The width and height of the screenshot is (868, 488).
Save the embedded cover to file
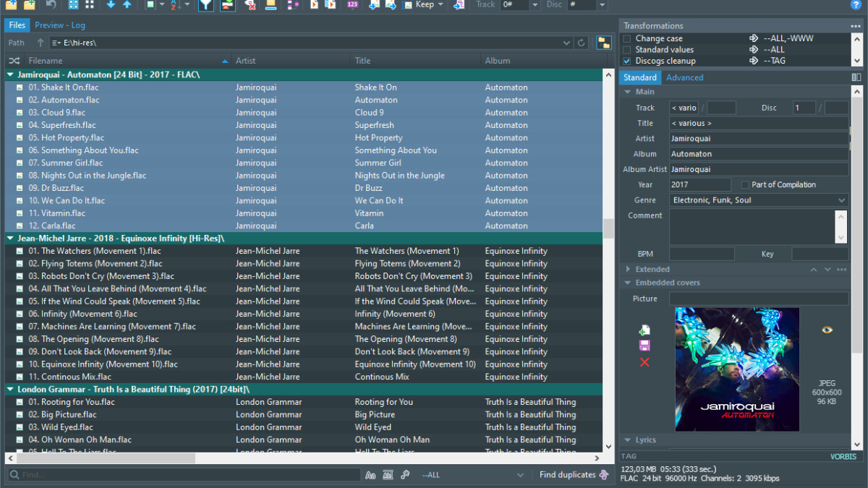point(644,346)
